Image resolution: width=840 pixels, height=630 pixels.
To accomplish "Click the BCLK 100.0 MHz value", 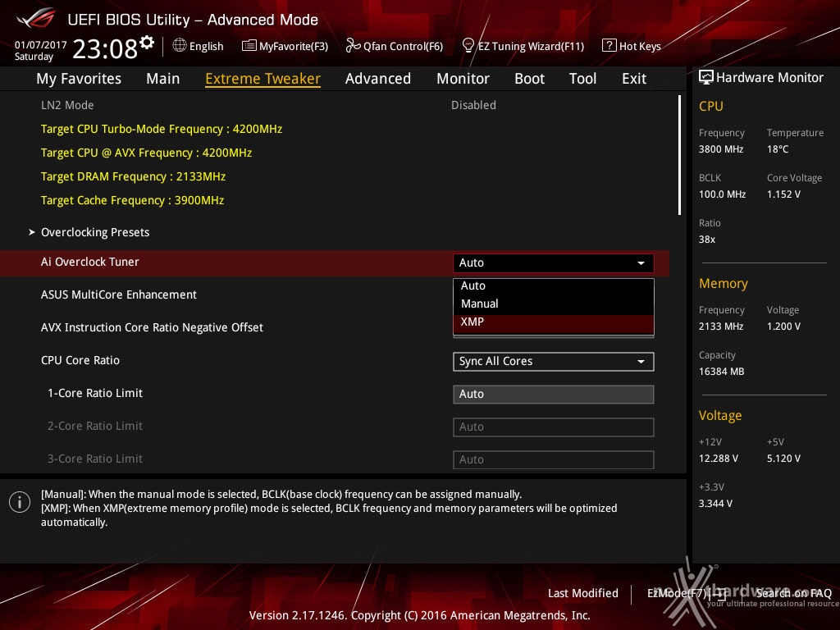I will 722,194.
